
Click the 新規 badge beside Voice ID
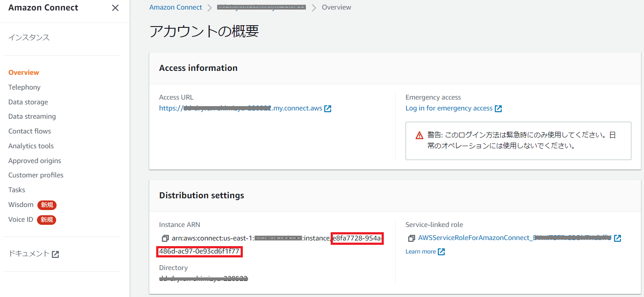tap(47, 220)
